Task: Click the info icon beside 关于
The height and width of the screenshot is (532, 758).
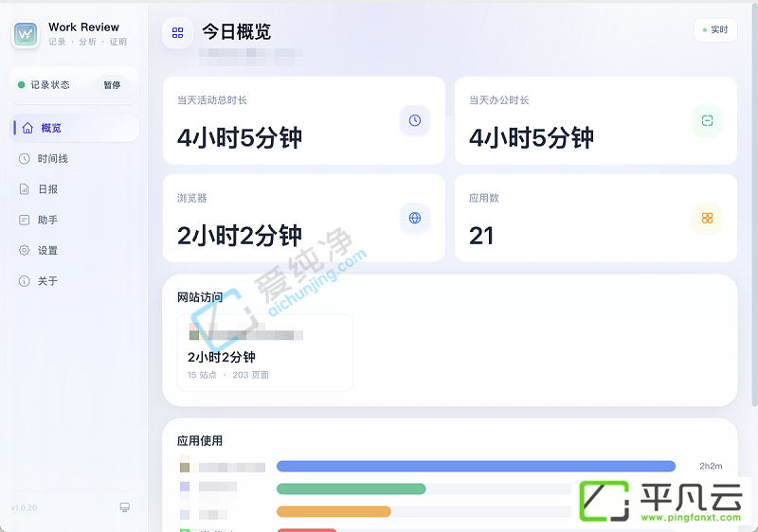Action: pos(25,281)
